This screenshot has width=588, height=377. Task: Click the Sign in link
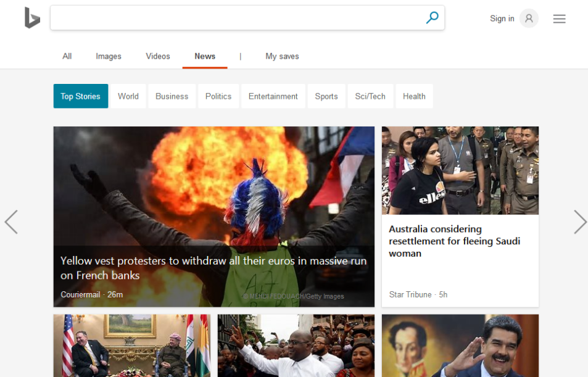[x=502, y=18]
